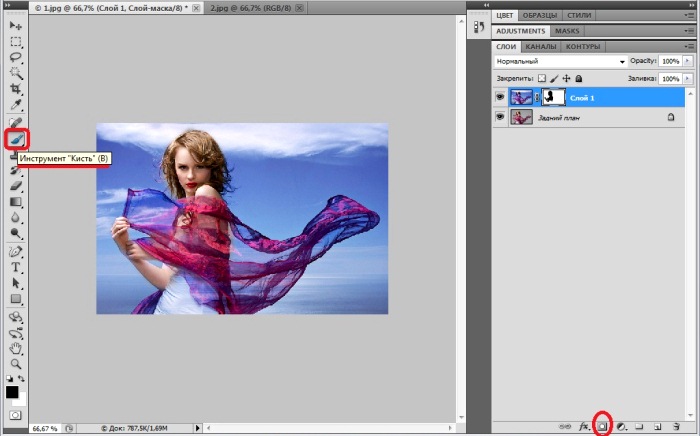Select the Crop tool

click(16, 89)
